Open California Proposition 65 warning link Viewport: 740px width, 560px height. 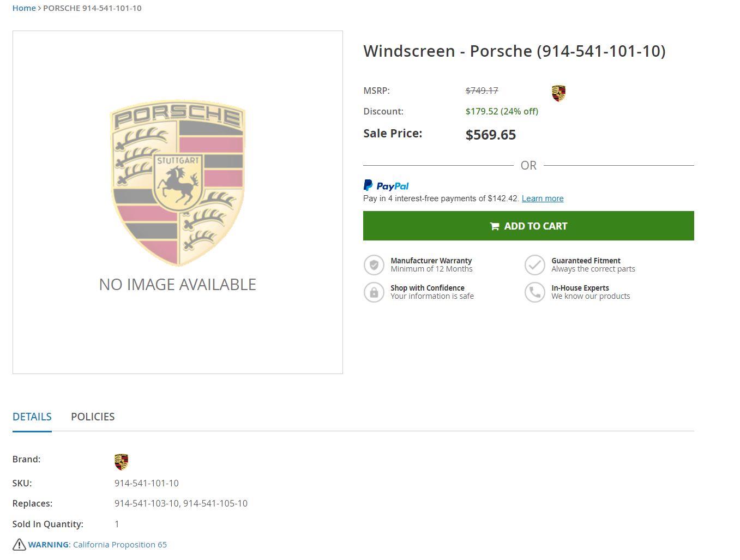120,544
